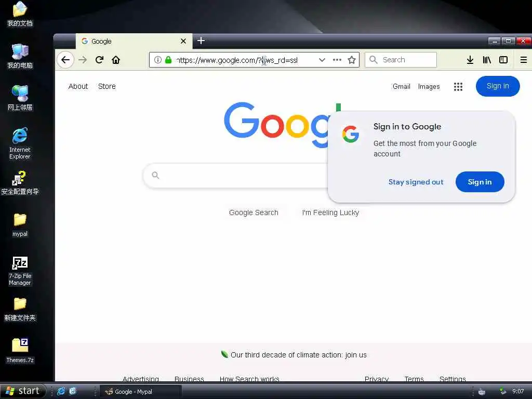532x399 pixels.
Task: Click the browser Search box
Action: 401,60
